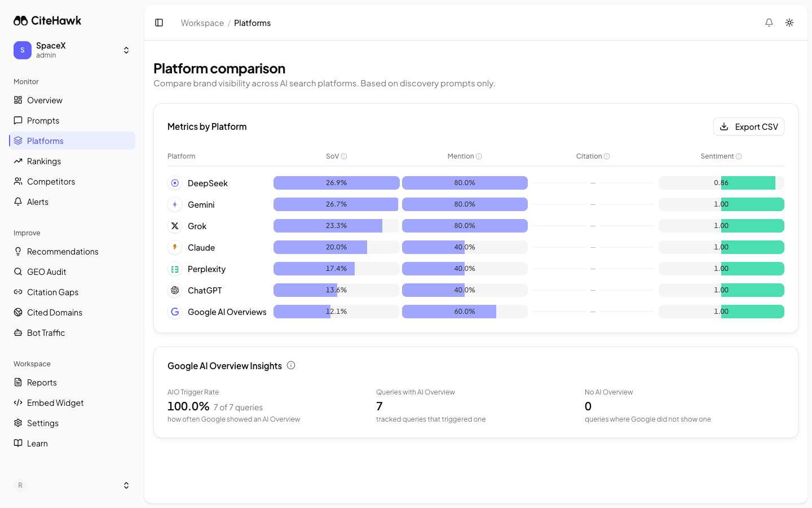Viewport: 812px width, 508px height.
Task: Select Platforms in the sidebar
Action: click(x=72, y=141)
